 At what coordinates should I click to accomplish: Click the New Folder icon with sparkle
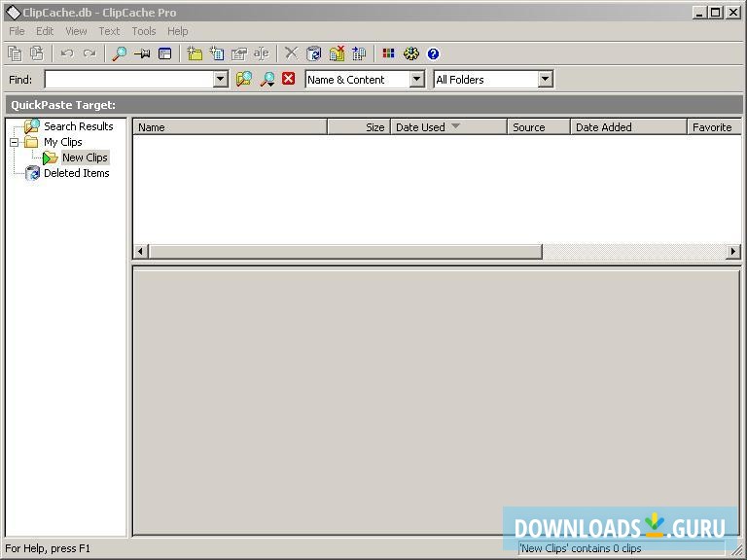point(195,53)
